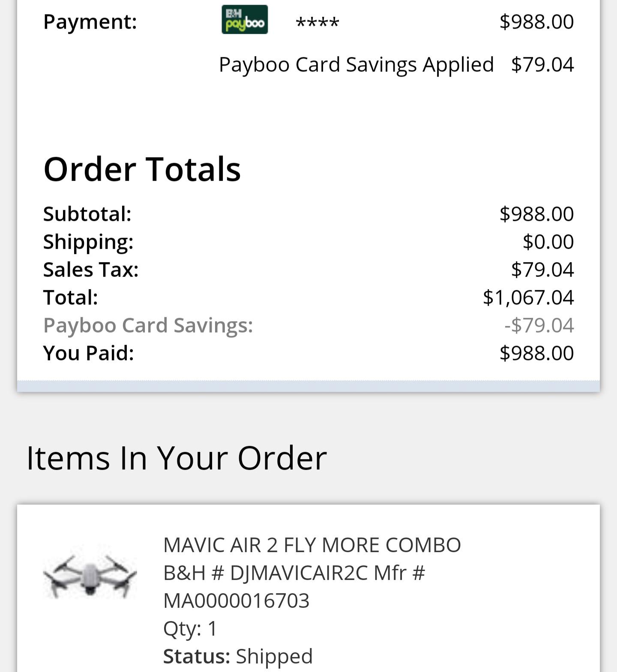
Task: Click the Mfr # MA0000016703 text
Action: 294,587
